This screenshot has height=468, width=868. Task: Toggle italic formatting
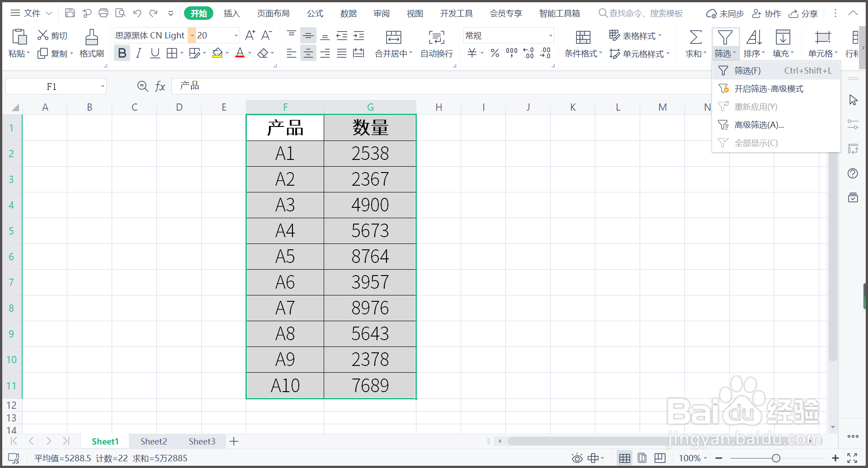(138, 53)
